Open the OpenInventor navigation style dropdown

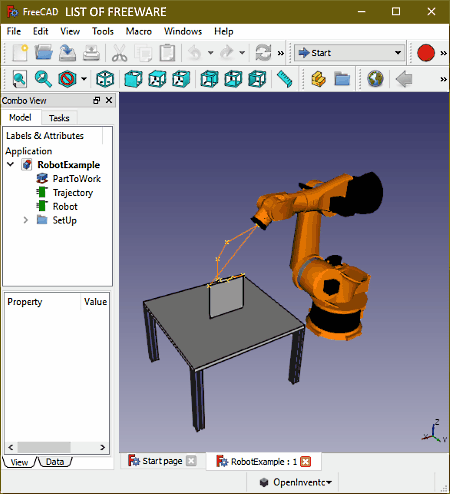tap(296, 482)
